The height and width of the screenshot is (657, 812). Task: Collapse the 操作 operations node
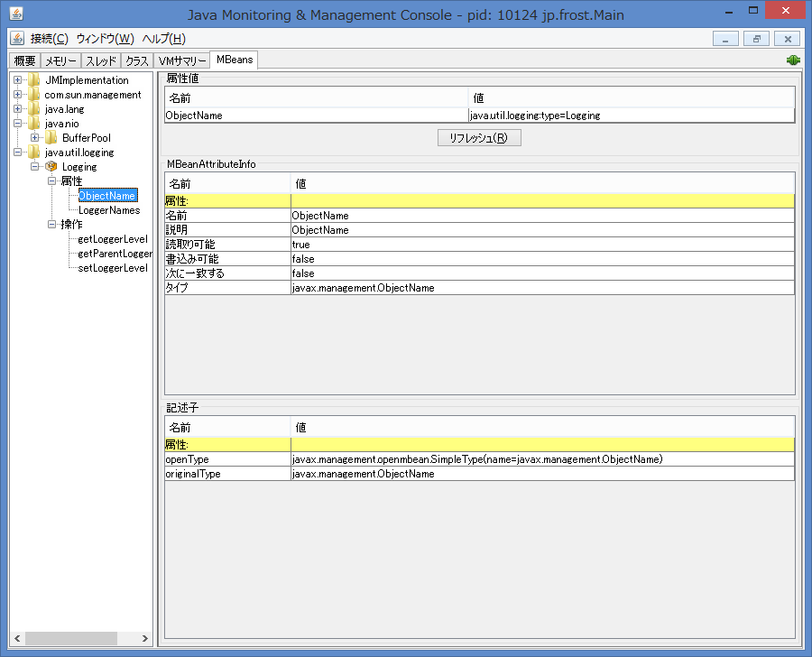pyautogui.click(x=53, y=224)
